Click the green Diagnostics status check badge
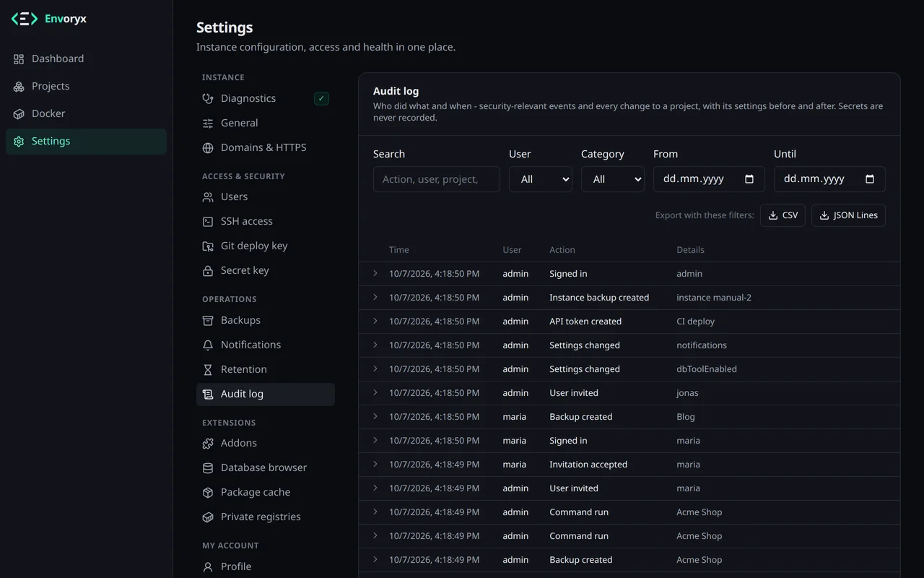The image size is (924, 578). tap(321, 98)
